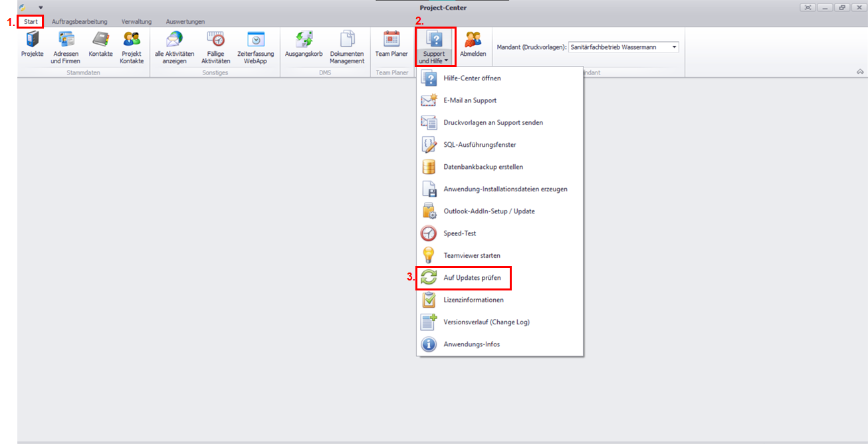Open the quick access toolbar dropdown arrow
This screenshot has height=444, width=868.
[x=41, y=7]
